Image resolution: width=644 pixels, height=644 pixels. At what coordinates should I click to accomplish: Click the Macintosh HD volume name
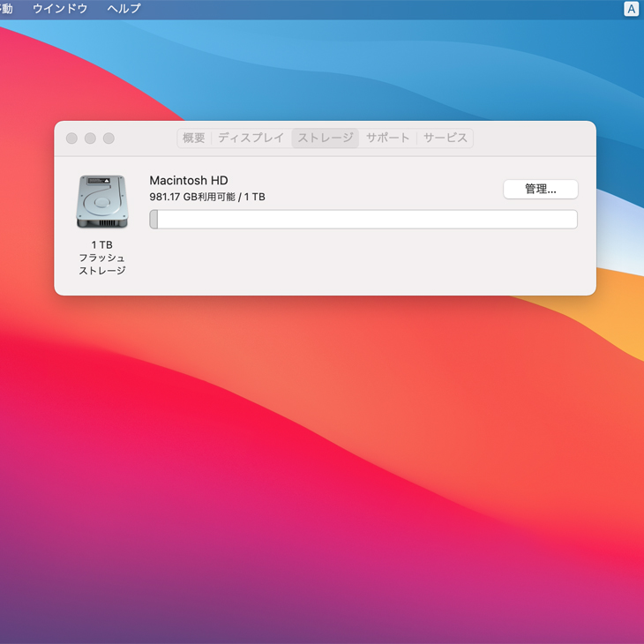pyautogui.click(x=189, y=181)
